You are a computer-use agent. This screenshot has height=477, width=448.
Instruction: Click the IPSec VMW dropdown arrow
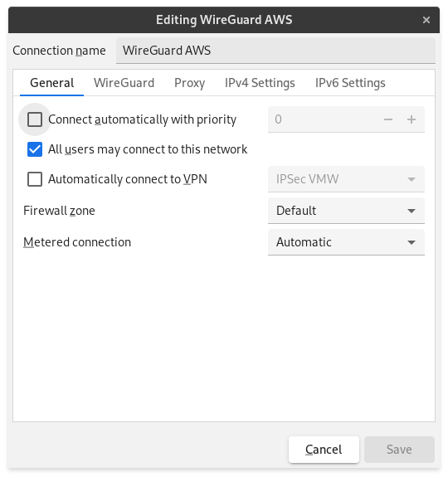pyautogui.click(x=411, y=179)
